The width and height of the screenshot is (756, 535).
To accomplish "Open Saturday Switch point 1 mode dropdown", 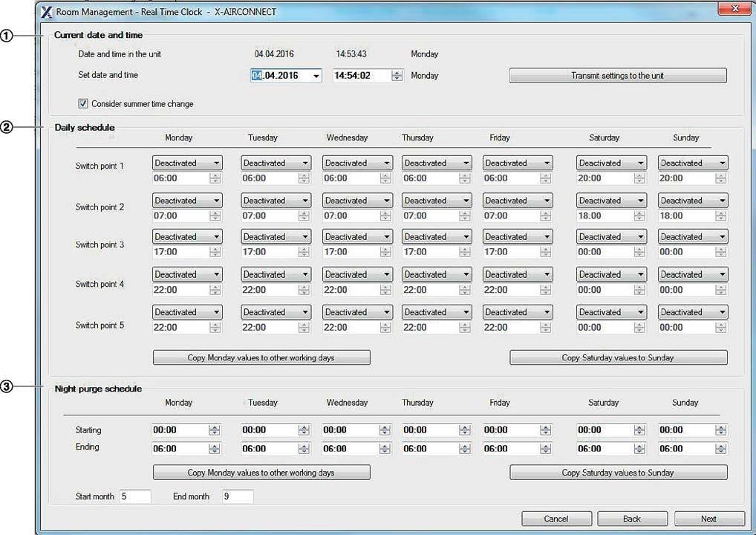I will click(611, 163).
